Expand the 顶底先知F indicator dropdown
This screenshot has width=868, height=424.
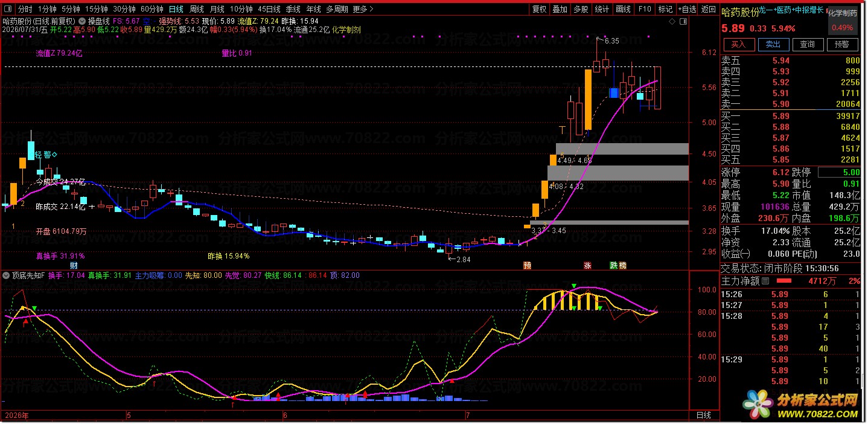coord(7,275)
